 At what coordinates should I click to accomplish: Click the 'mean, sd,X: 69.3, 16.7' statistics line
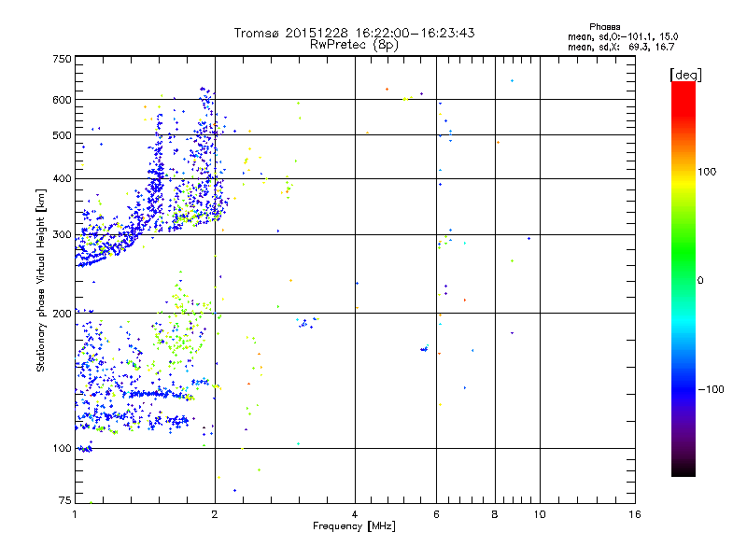click(x=621, y=47)
